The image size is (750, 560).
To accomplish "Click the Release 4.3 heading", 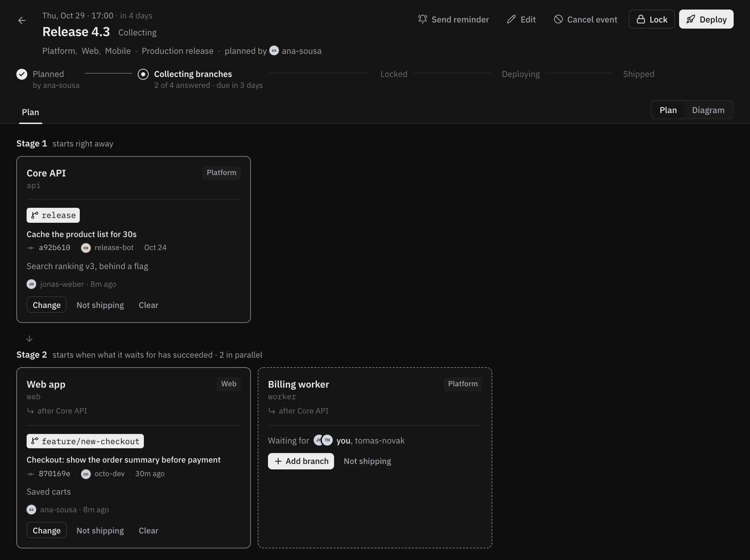I will point(76,32).
